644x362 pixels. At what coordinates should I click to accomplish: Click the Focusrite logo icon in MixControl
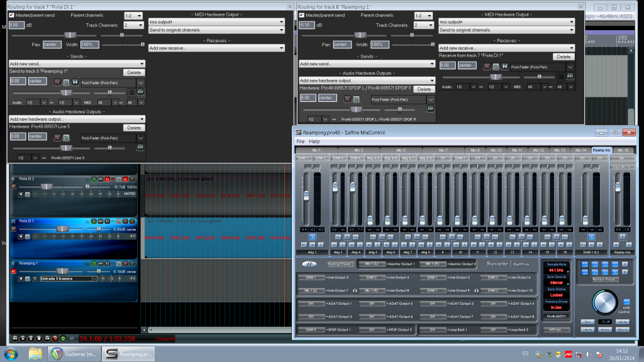click(311, 264)
